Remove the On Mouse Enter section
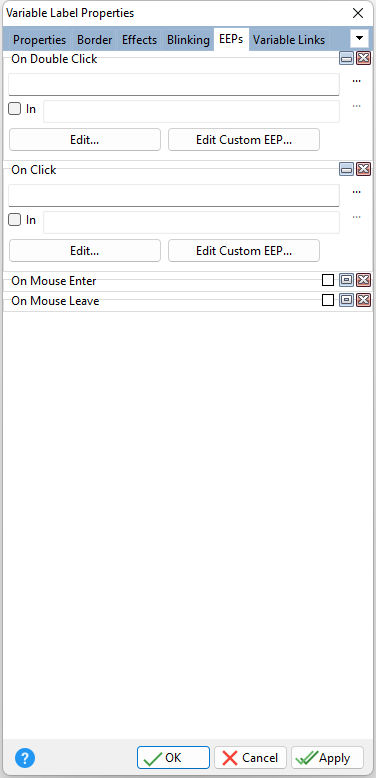 (x=364, y=281)
